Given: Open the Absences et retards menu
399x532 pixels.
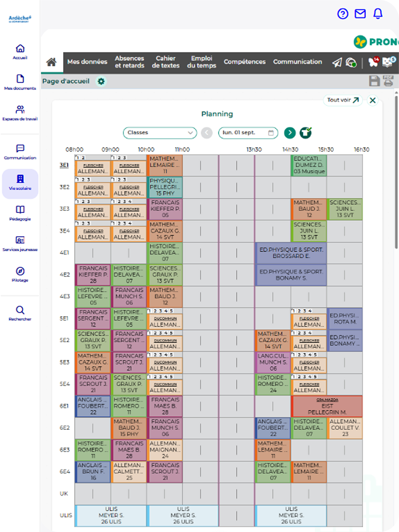Looking at the screenshot, I should 129,62.
